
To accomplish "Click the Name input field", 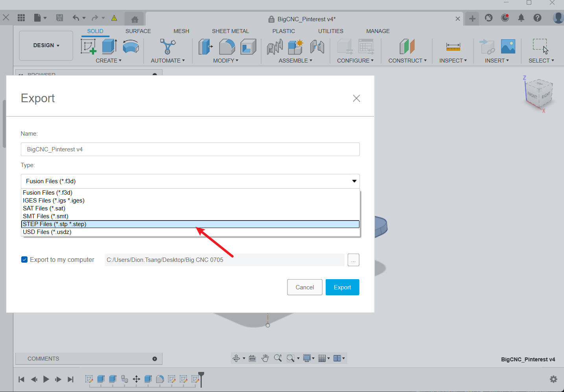I will coord(190,149).
